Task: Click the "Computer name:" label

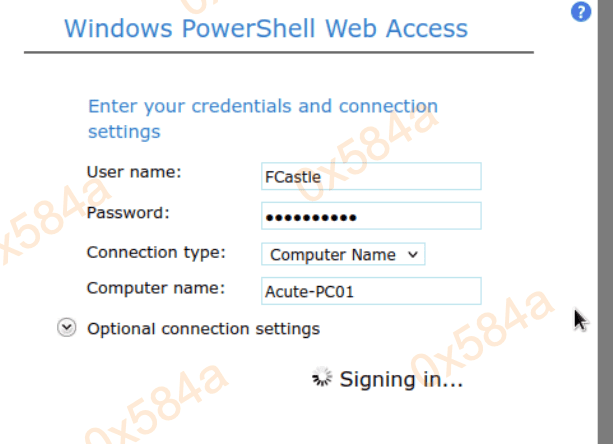Action: 155,288
